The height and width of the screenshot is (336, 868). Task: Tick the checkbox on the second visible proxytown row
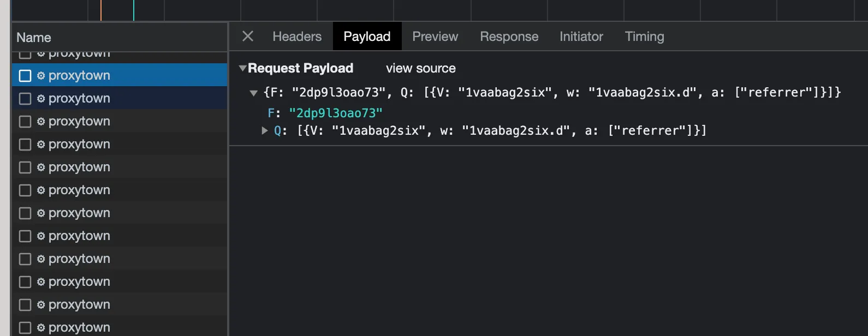coord(25,99)
